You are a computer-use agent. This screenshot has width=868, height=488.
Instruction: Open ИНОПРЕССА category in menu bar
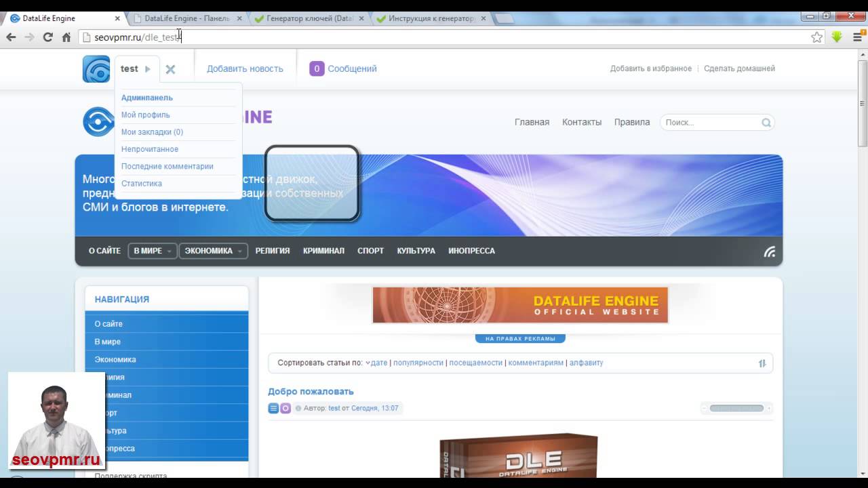[471, 251]
